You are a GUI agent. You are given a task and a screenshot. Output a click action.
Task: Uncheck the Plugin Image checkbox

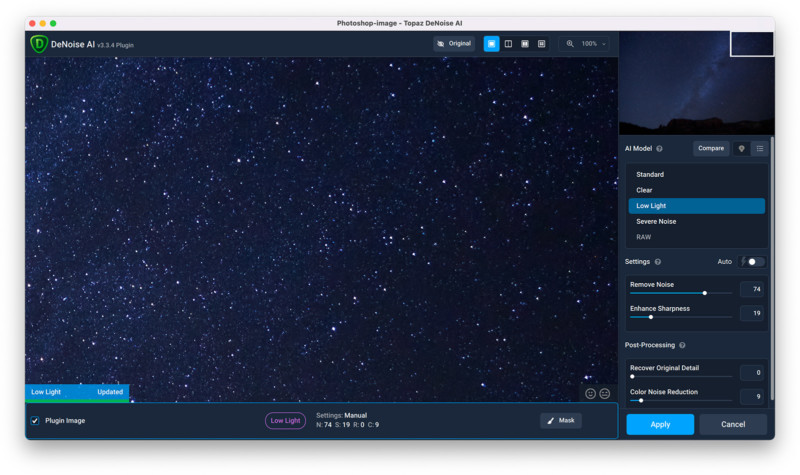pos(35,421)
